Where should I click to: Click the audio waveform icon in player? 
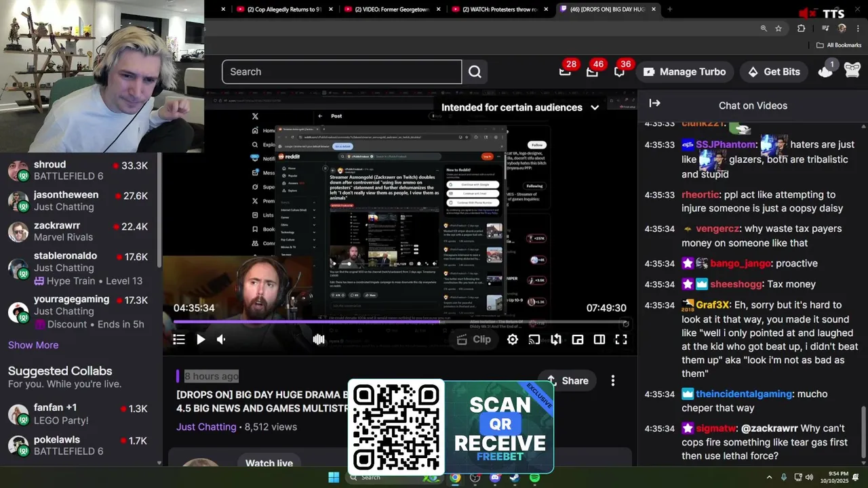tap(319, 340)
